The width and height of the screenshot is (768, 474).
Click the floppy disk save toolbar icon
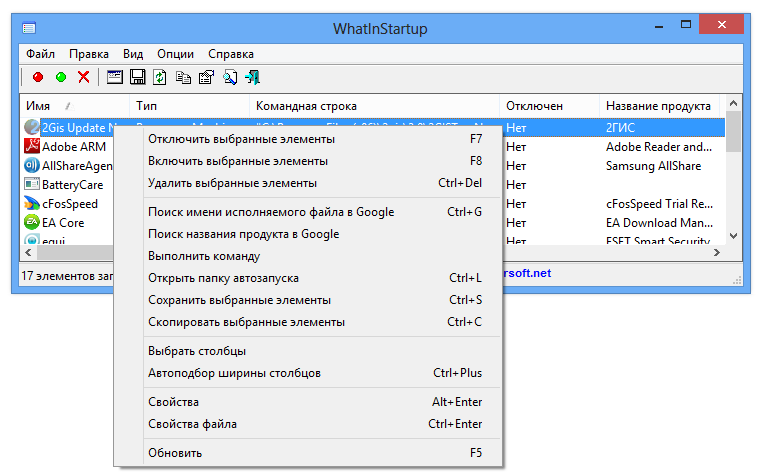pyautogui.click(x=137, y=77)
